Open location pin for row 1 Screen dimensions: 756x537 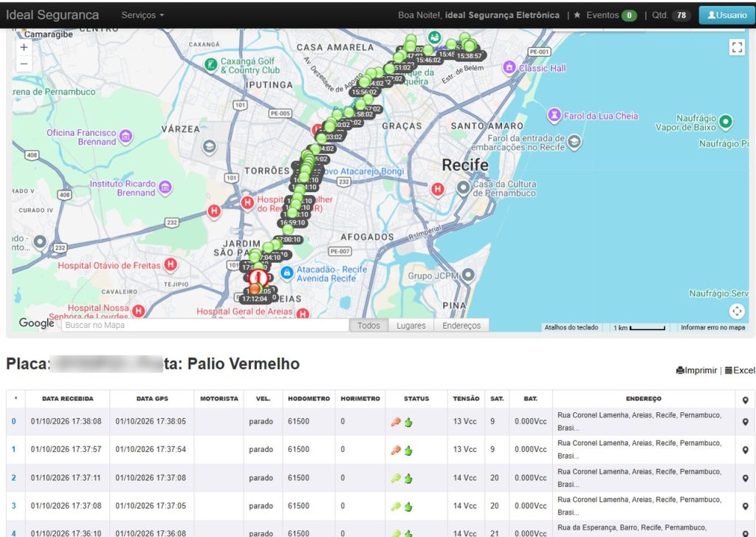(745, 450)
